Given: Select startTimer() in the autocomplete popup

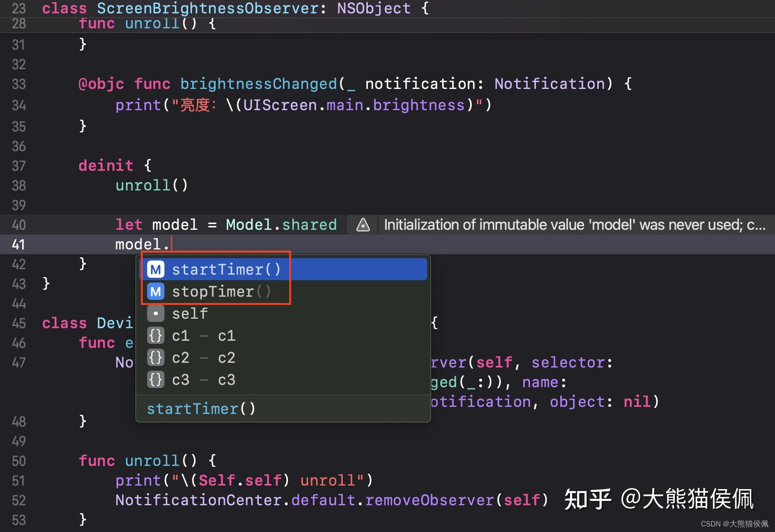Looking at the screenshot, I should (227, 269).
